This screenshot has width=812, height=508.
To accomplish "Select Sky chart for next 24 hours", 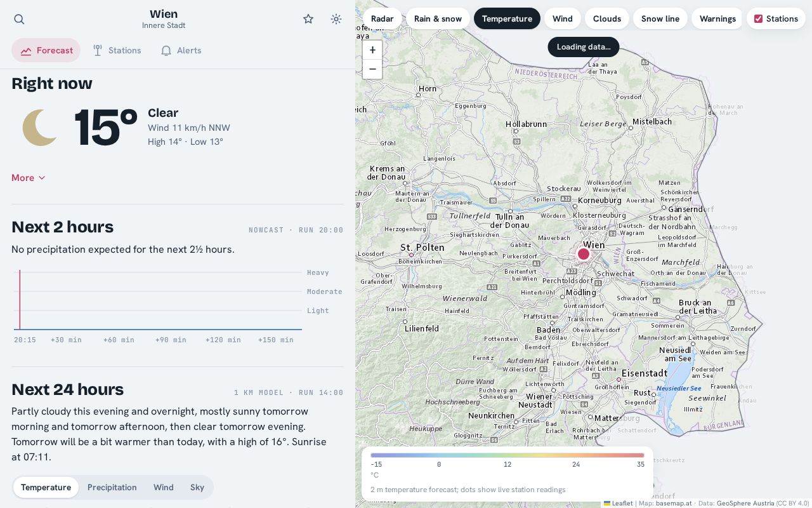I will [x=197, y=487].
